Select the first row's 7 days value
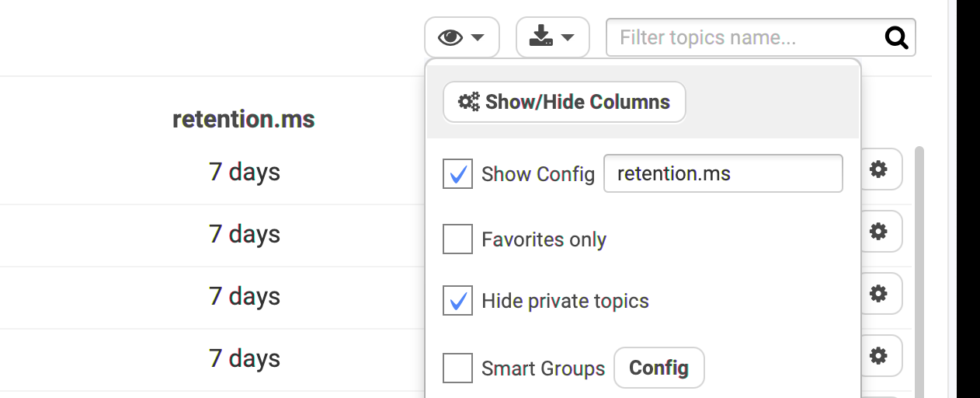The image size is (980, 398). pos(245,172)
